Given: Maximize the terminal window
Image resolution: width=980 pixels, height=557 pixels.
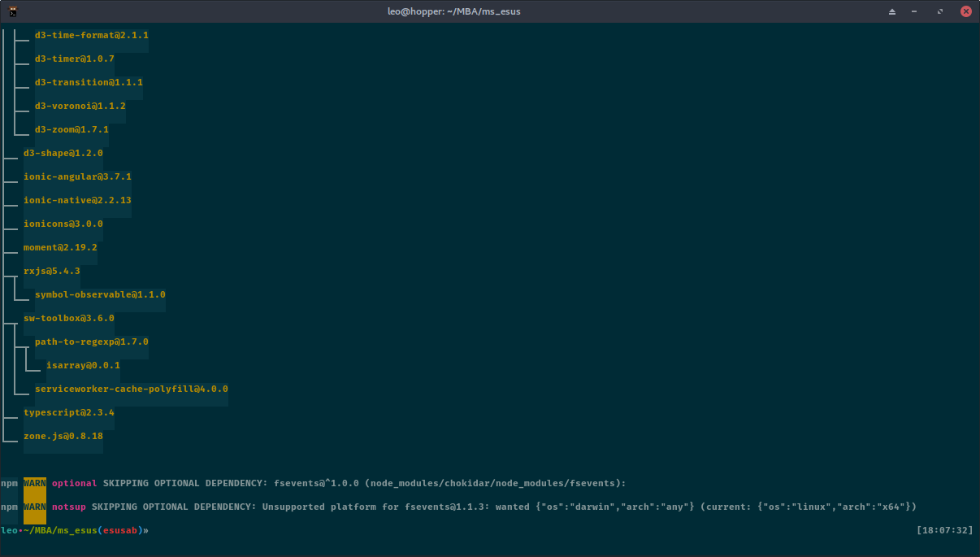Looking at the screenshot, I should [x=940, y=11].
